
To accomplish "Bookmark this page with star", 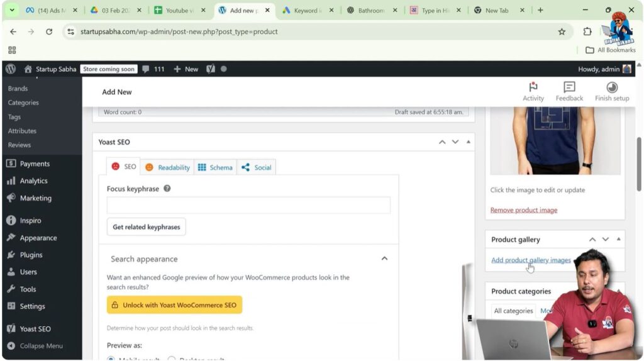I will click(x=562, y=31).
